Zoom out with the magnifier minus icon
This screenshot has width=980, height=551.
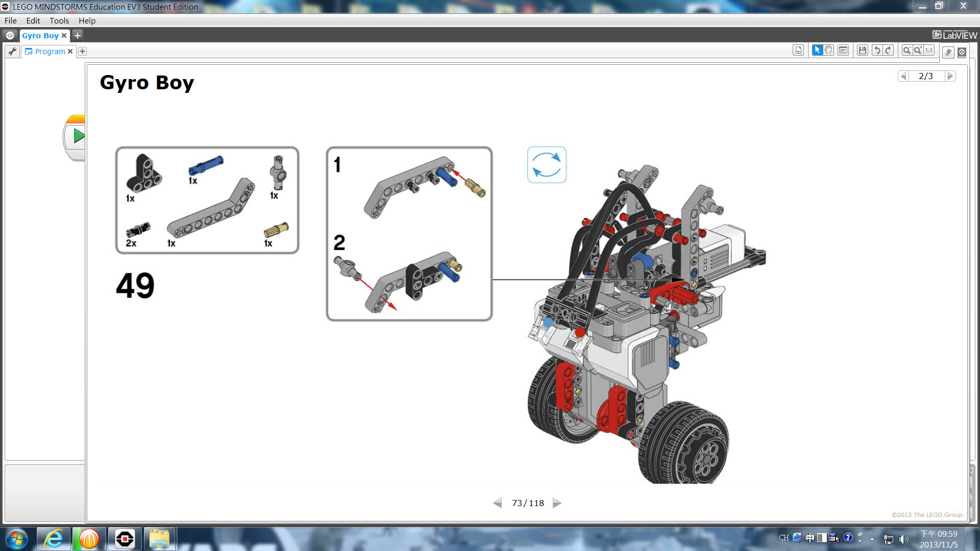point(906,50)
